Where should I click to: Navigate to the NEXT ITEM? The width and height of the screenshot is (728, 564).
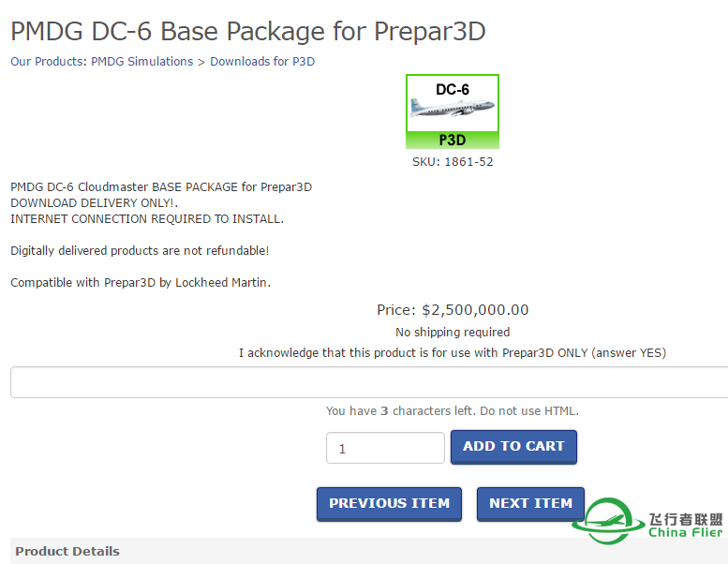point(530,504)
